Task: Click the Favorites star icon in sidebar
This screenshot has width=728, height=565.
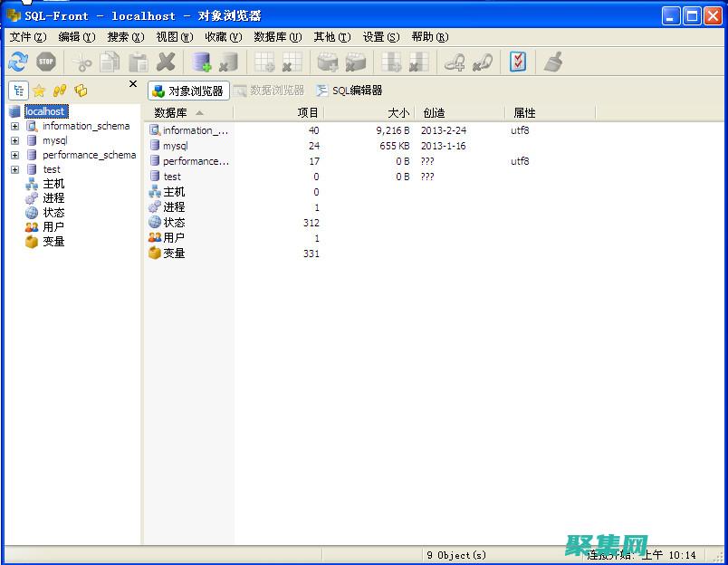Action: click(x=37, y=91)
